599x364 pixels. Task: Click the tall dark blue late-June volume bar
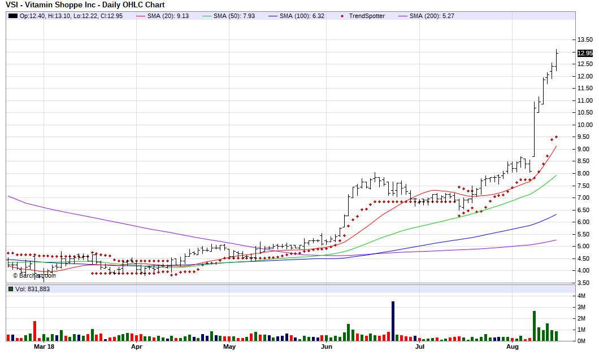[393, 321]
